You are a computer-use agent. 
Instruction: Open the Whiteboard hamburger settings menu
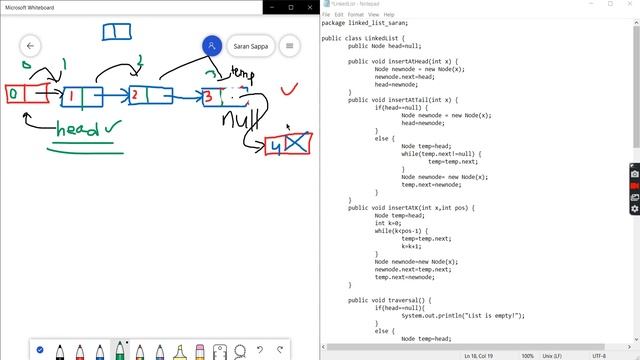pyautogui.click(x=289, y=46)
